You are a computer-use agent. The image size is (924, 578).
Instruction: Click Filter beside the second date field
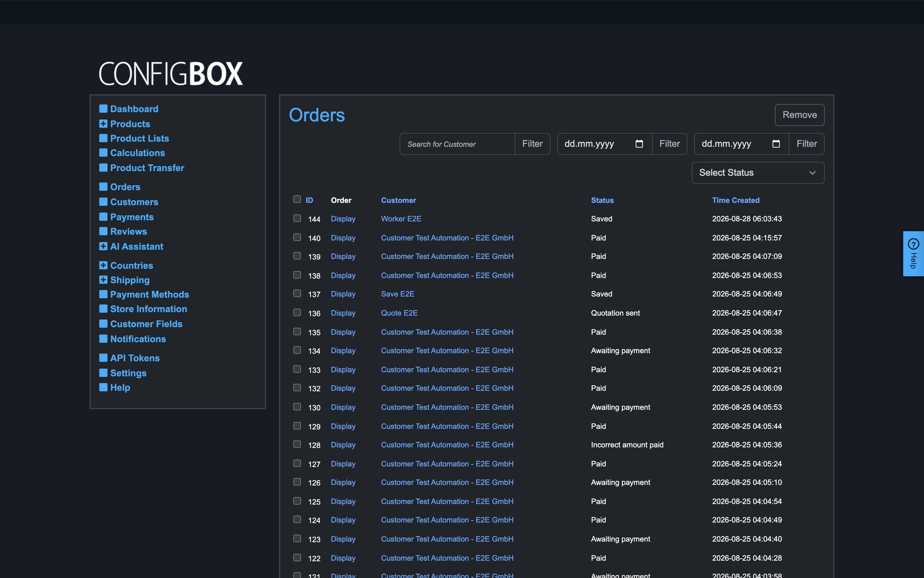806,144
